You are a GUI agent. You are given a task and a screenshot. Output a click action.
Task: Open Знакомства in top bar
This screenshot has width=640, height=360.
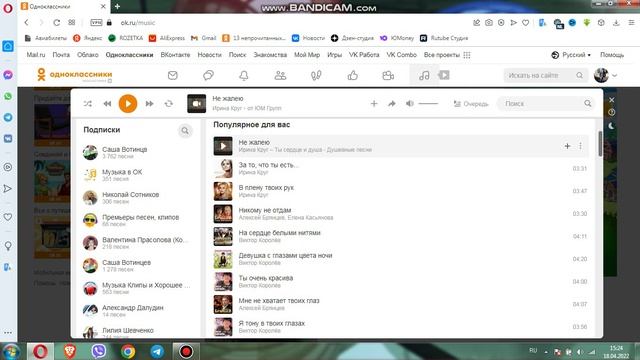(270, 55)
